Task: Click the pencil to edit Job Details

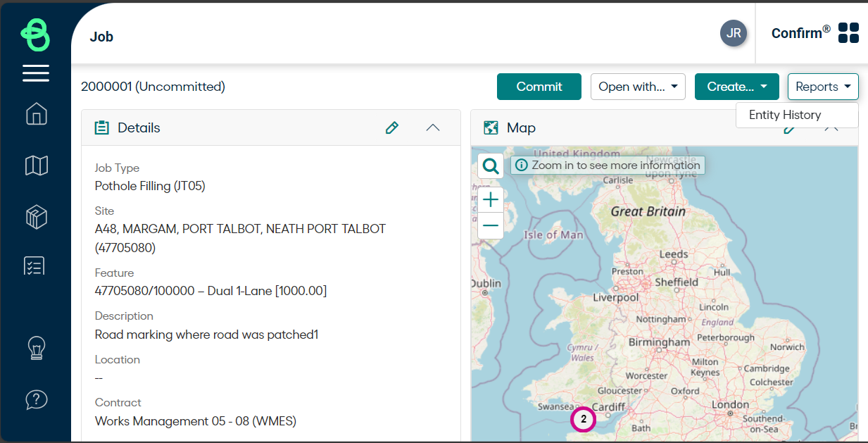Action: [392, 128]
